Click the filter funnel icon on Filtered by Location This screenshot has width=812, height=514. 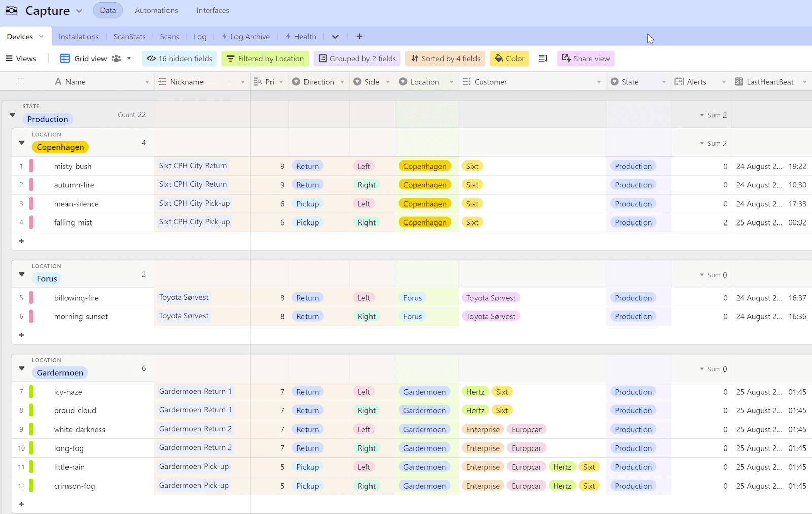231,58
